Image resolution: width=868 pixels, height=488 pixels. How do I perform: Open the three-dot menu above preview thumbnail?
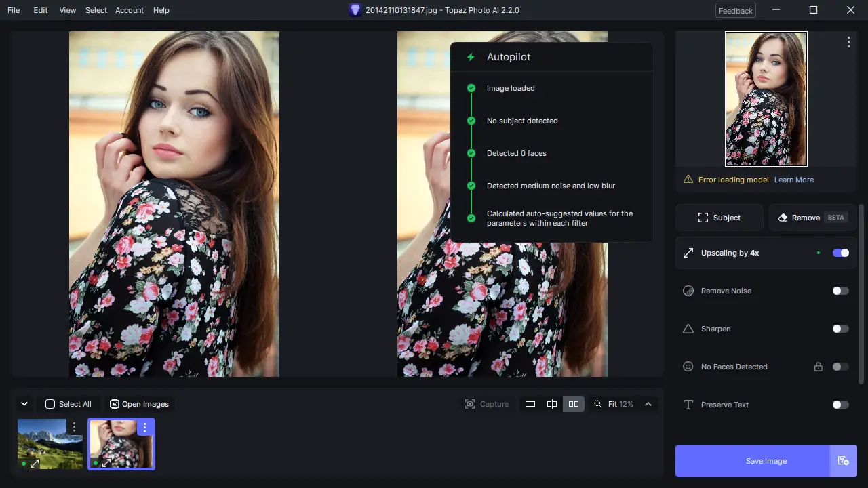pyautogui.click(x=848, y=42)
